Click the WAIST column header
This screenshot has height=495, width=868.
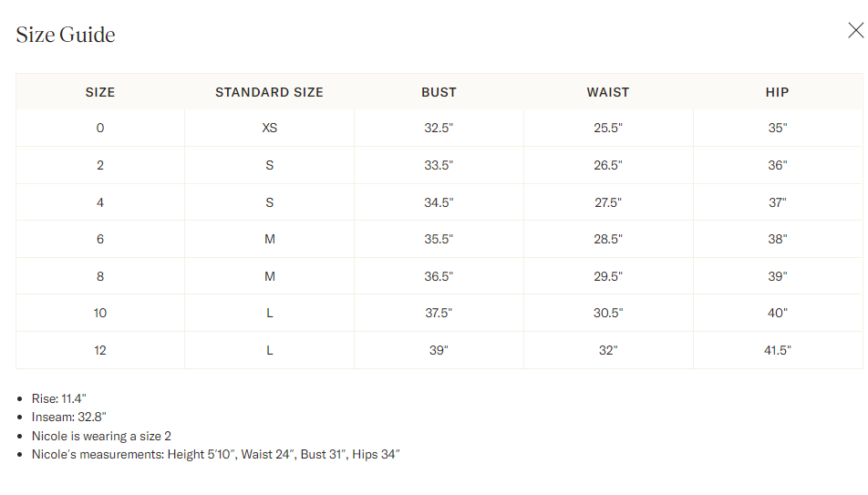(608, 92)
